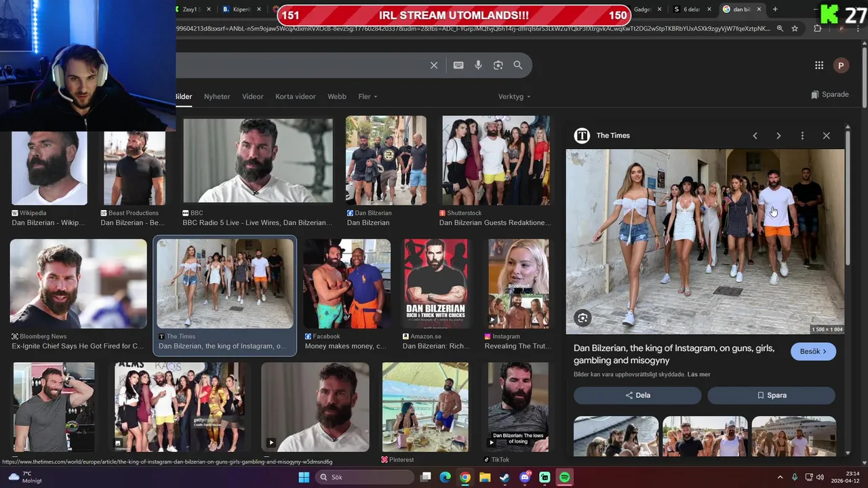Open the Shutterstock image result
This screenshot has width=868, height=488.
pos(496,160)
